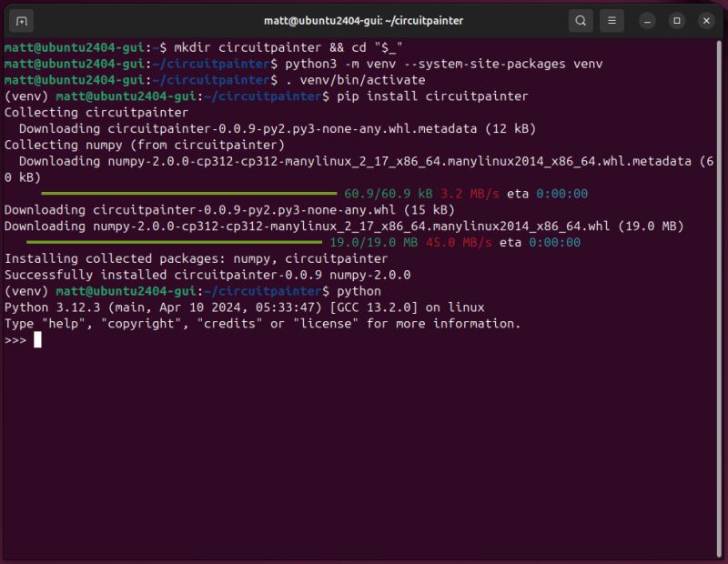
Task: Place cursor at the Python >>> prompt
Action: click(18, 339)
